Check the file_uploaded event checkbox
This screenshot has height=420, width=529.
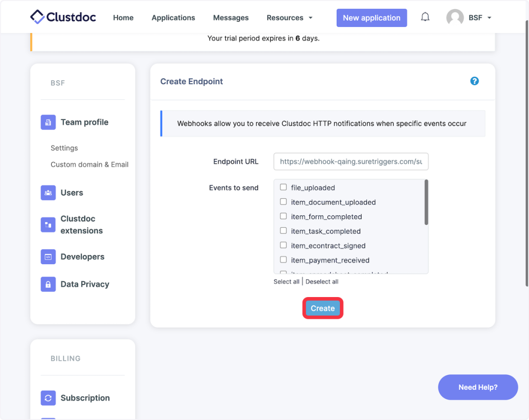click(x=283, y=188)
